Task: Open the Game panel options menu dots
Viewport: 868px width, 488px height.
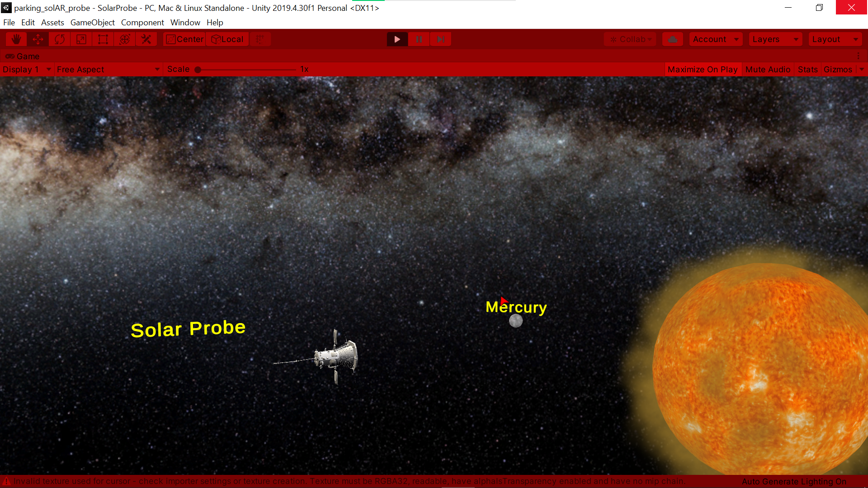Action: [859, 56]
